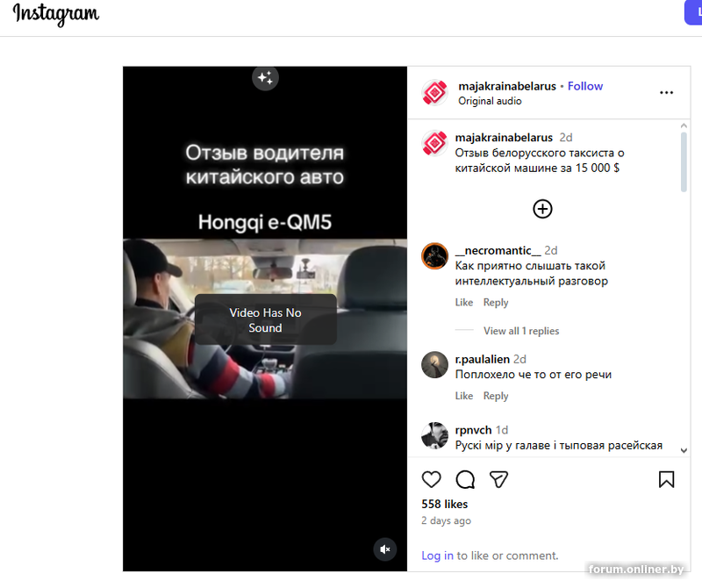Like the r.paulalien comment
The width and height of the screenshot is (702, 588).
click(x=464, y=396)
